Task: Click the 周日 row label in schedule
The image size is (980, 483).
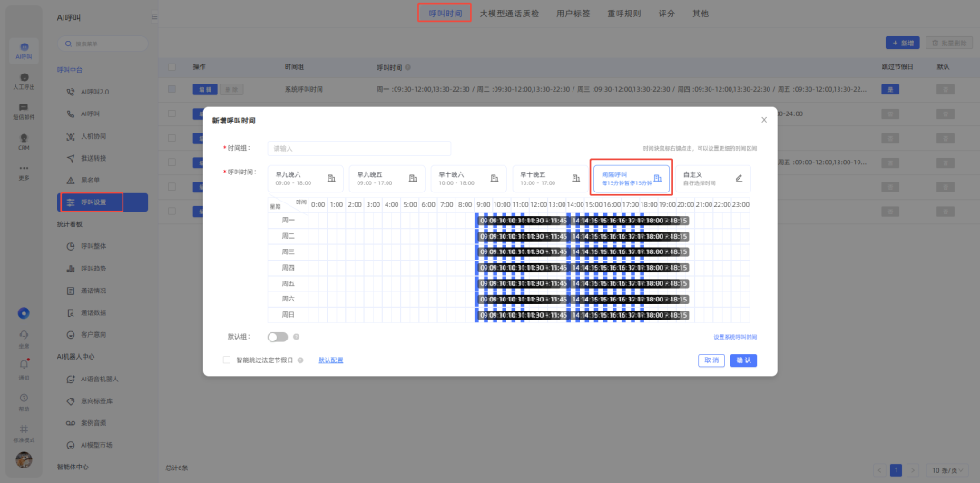Action: click(x=289, y=315)
